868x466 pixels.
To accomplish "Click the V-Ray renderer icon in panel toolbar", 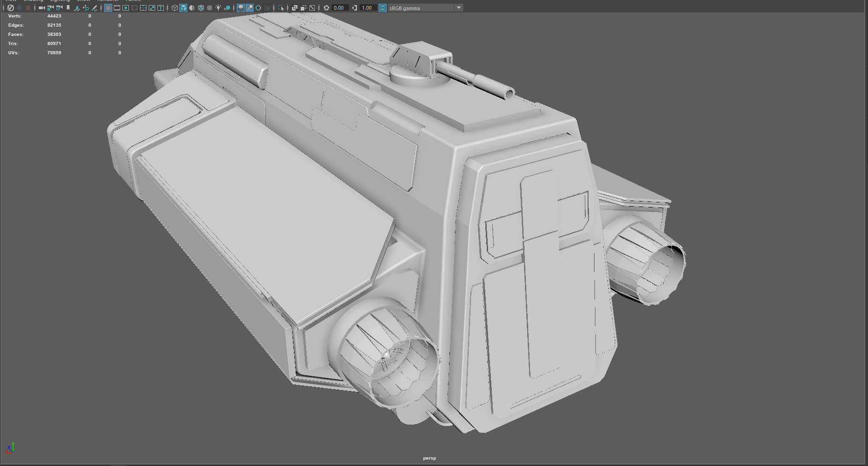I will (11, 8).
